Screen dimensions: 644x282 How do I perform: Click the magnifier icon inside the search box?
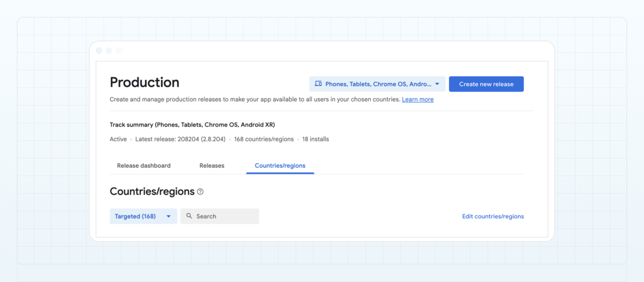(189, 216)
